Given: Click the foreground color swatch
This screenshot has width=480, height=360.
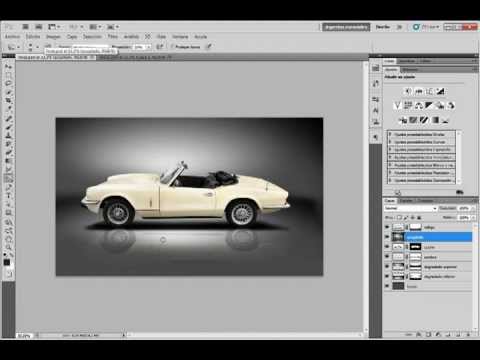Looking at the screenshot, I should pos(6,262).
